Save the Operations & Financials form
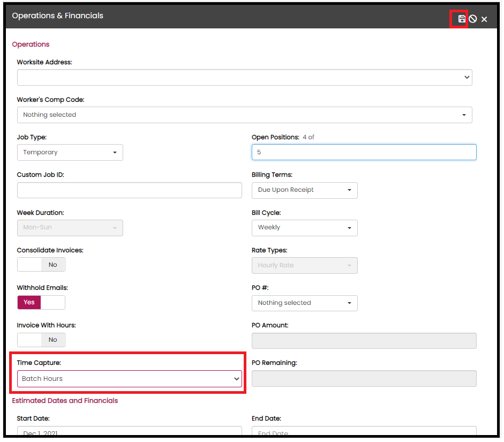 pos(462,19)
